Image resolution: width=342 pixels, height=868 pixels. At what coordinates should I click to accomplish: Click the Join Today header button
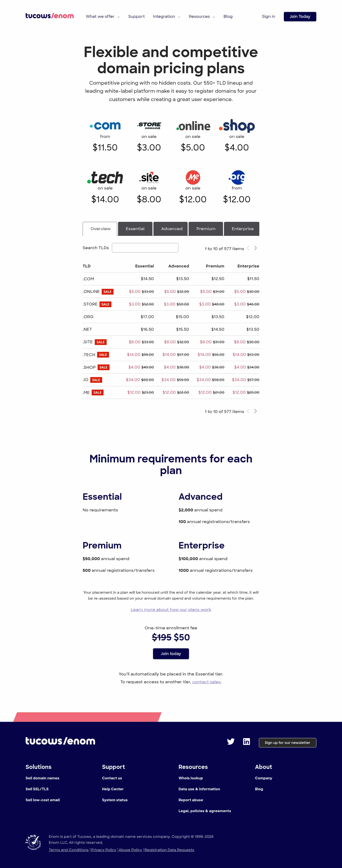click(299, 16)
